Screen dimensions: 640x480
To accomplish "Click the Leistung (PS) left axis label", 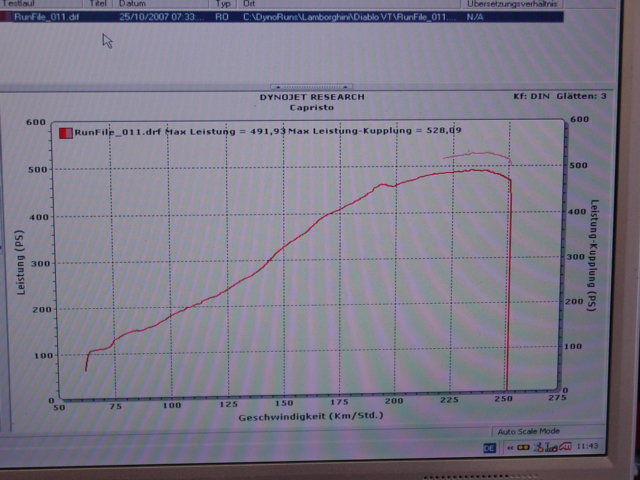I will [x=20, y=262].
